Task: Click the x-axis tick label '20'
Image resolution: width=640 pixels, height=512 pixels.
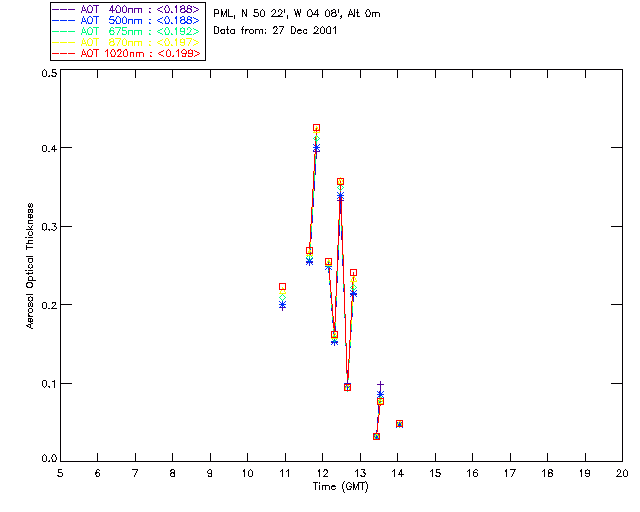Action: coord(622,473)
